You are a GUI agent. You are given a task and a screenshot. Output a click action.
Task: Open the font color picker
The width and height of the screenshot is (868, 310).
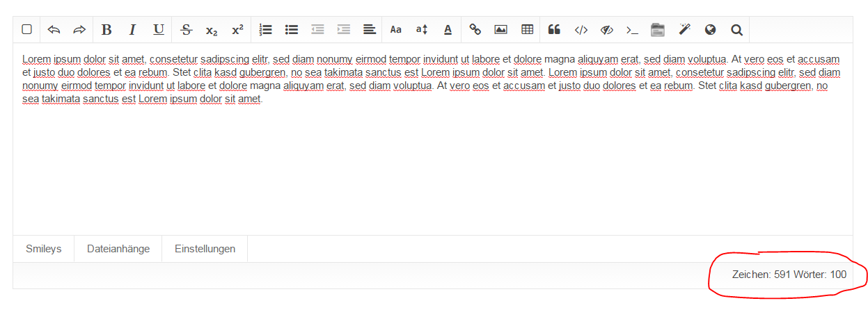pos(448,29)
